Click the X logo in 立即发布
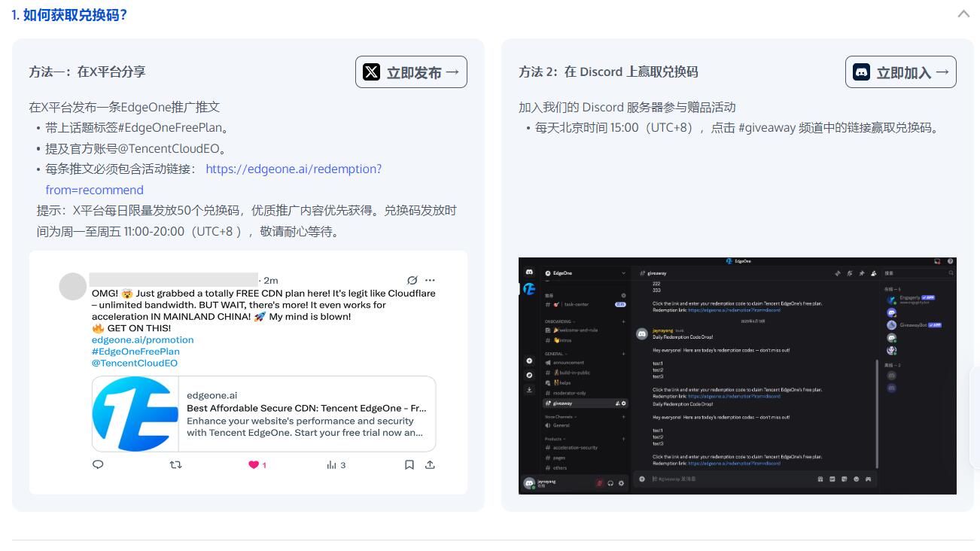Viewport: 980px width, 551px height. click(x=372, y=72)
